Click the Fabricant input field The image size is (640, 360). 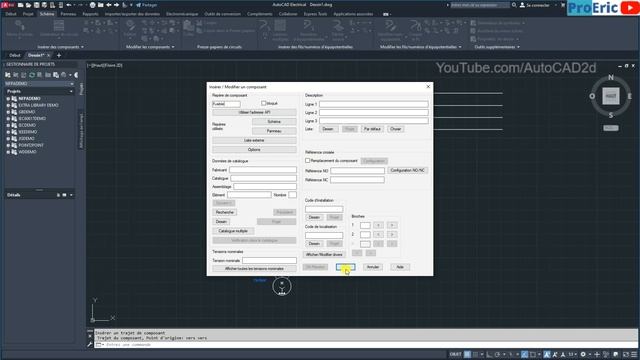[x=263, y=169]
